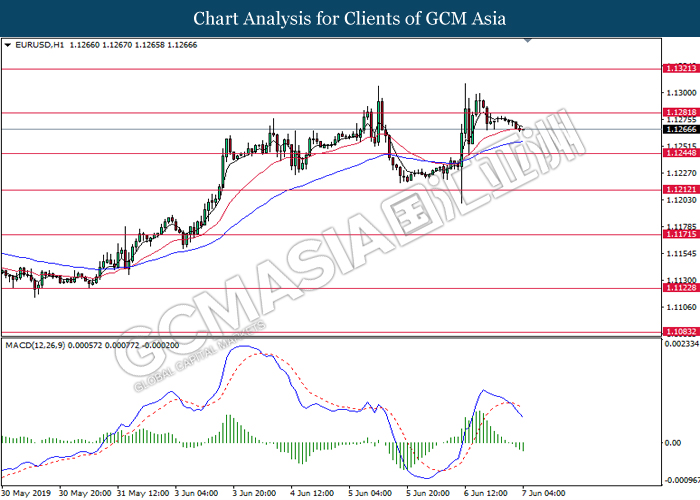Select the 1.12121 red price level label
The width and height of the screenshot is (700, 500).
pyautogui.click(x=681, y=190)
